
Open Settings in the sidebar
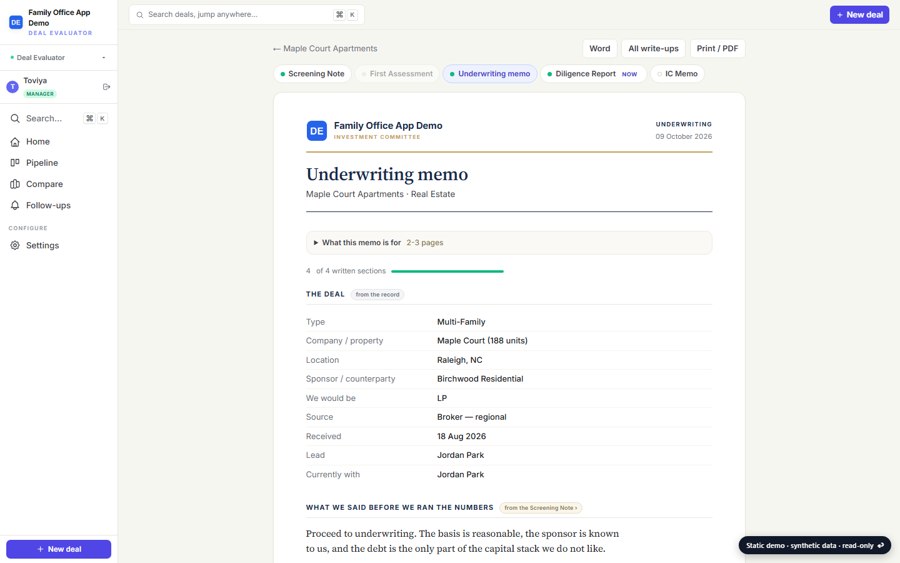point(59,246)
